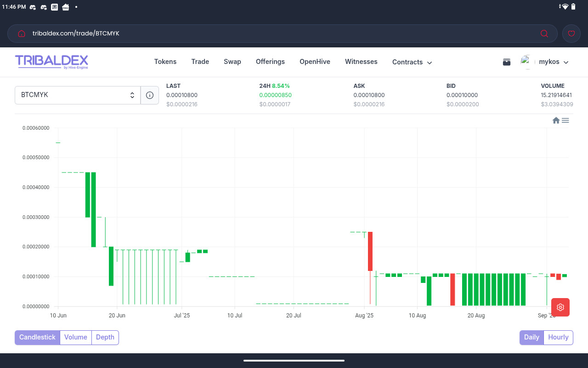The width and height of the screenshot is (588, 368).
Task: Click the browser search icon
Action: (544, 34)
